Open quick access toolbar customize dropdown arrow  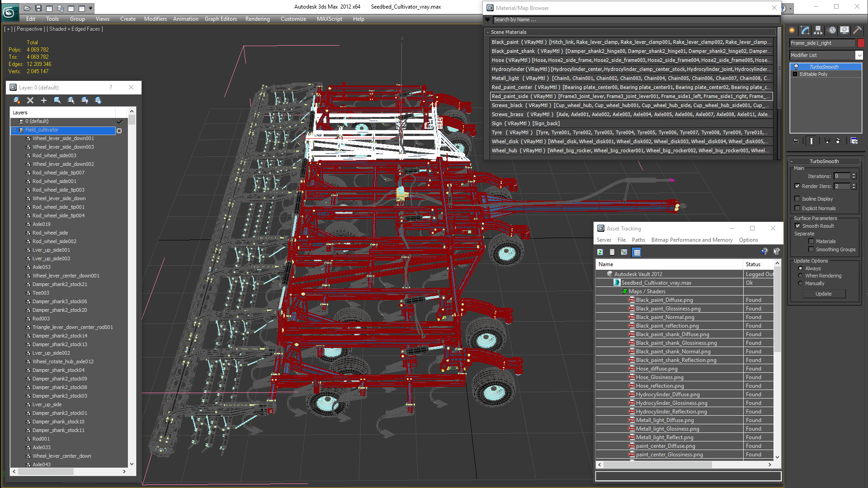pyautogui.click(x=91, y=8)
